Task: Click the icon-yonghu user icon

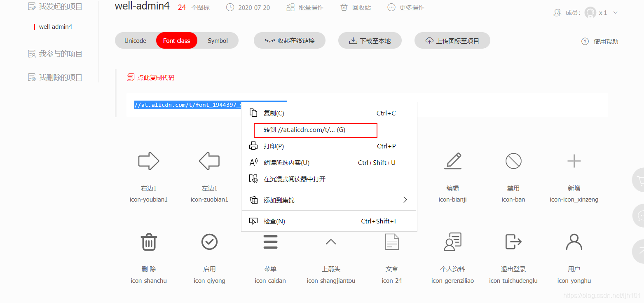Action: tap(574, 242)
